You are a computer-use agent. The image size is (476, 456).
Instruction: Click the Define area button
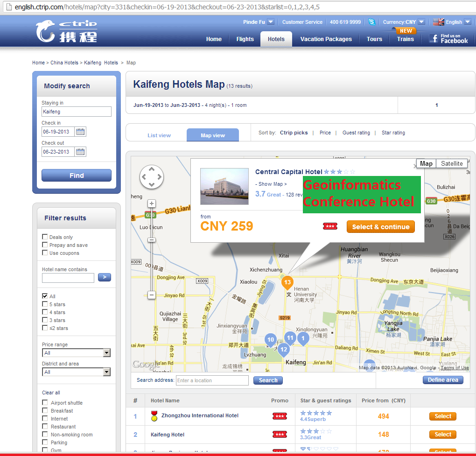(443, 380)
